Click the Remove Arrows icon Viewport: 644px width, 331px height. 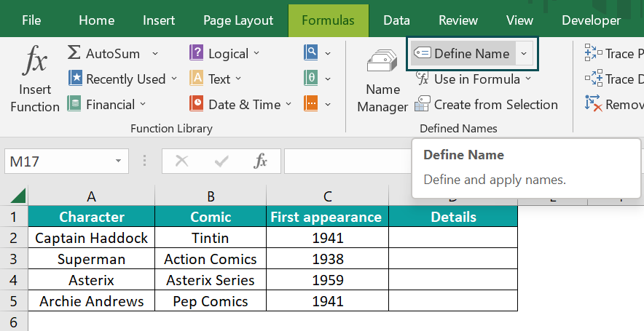point(594,103)
